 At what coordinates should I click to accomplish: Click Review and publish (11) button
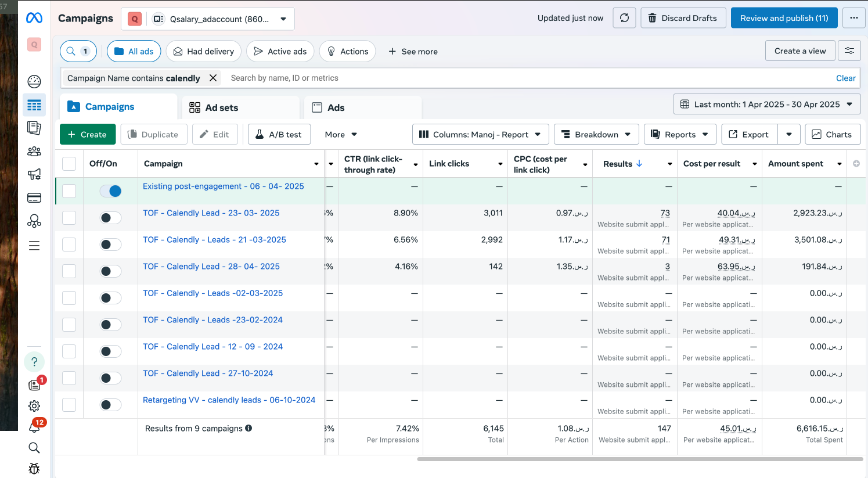[784, 18]
